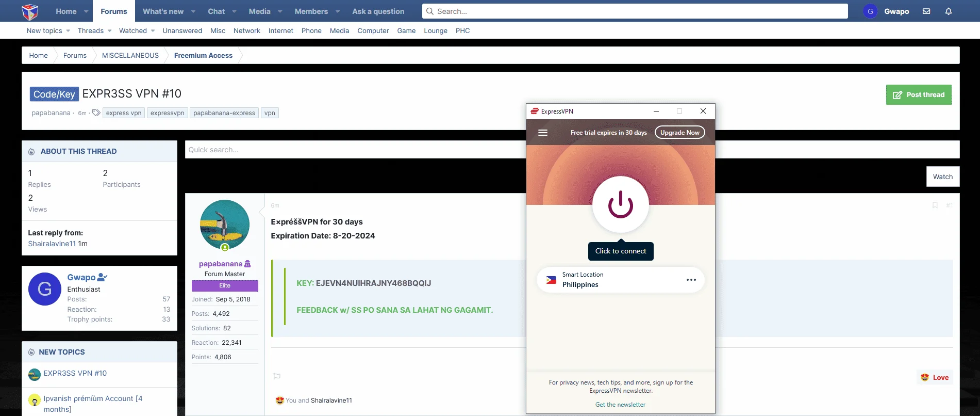Click the Philippines flag icon
The width and height of the screenshot is (980, 416).
click(x=551, y=280)
